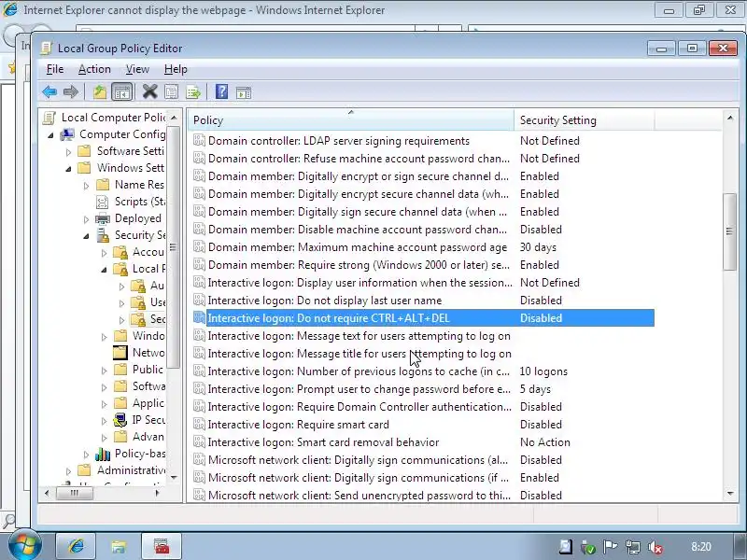The width and height of the screenshot is (747, 560).
Task: Toggle the action pane toolbar icon
Action: tap(244, 92)
